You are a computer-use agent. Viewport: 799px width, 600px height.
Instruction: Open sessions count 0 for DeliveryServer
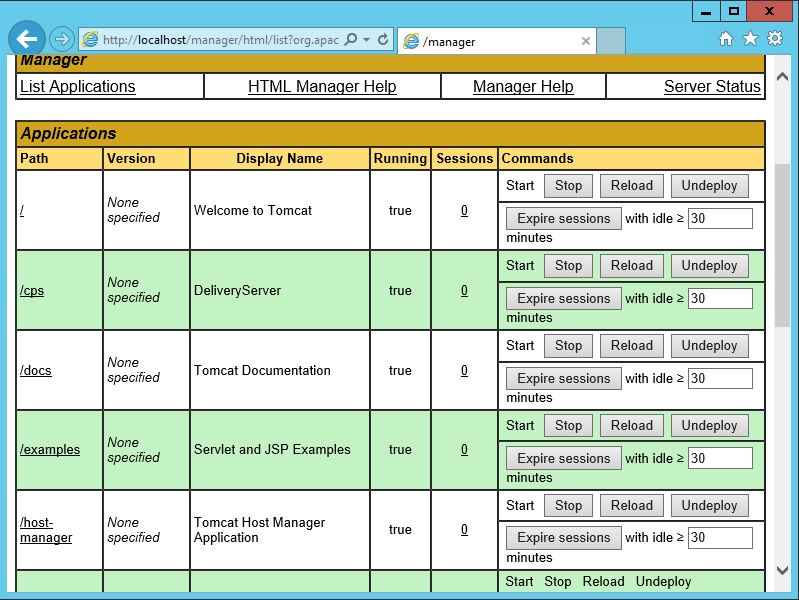[464, 291]
